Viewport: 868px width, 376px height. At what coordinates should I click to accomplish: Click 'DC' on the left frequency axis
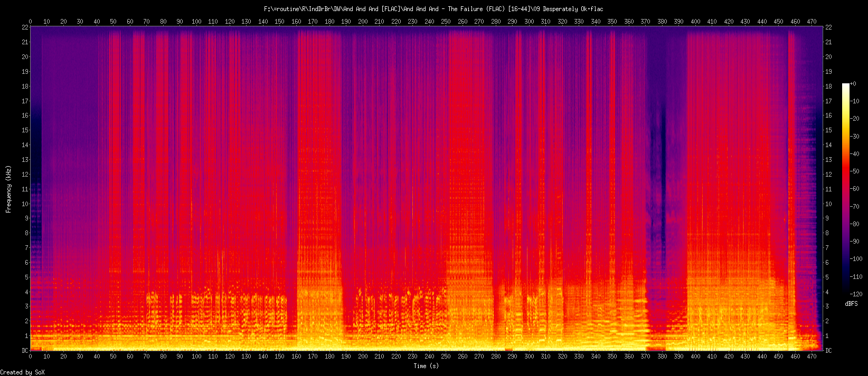[25, 351]
